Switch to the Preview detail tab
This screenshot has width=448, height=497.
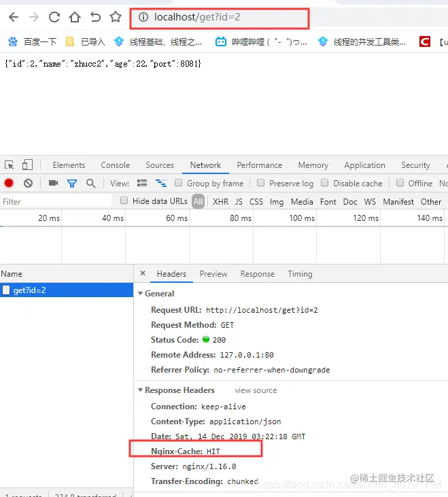click(x=213, y=274)
